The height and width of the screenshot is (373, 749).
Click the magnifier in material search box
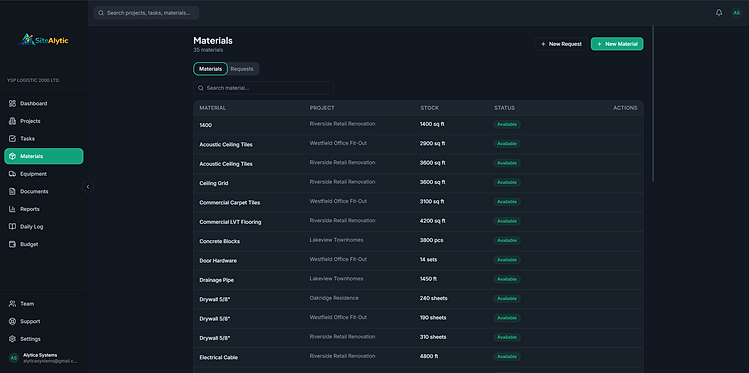pos(201,88)
